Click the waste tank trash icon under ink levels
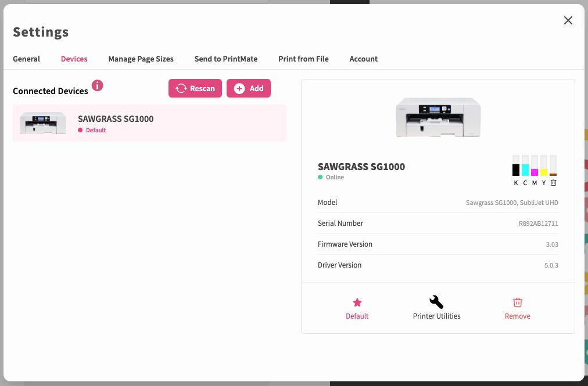This screenshot has height=386, width=588. pyautogui.click(x=554, y=182)
